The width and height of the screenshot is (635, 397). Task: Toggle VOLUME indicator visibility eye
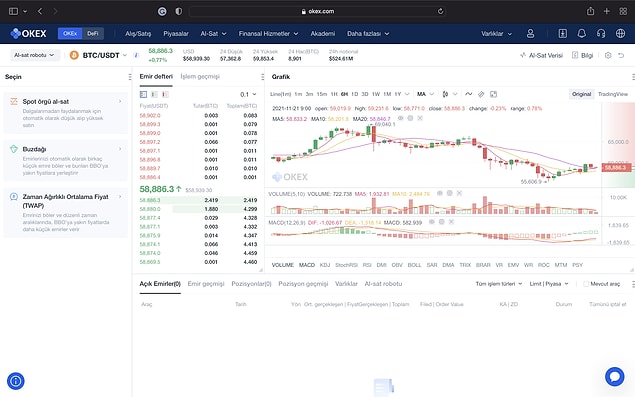pos(440,194)
